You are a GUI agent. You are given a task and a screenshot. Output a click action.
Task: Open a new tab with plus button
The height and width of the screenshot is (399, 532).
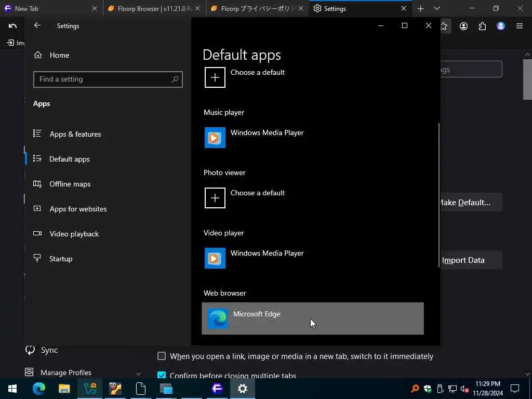(420, 8)
